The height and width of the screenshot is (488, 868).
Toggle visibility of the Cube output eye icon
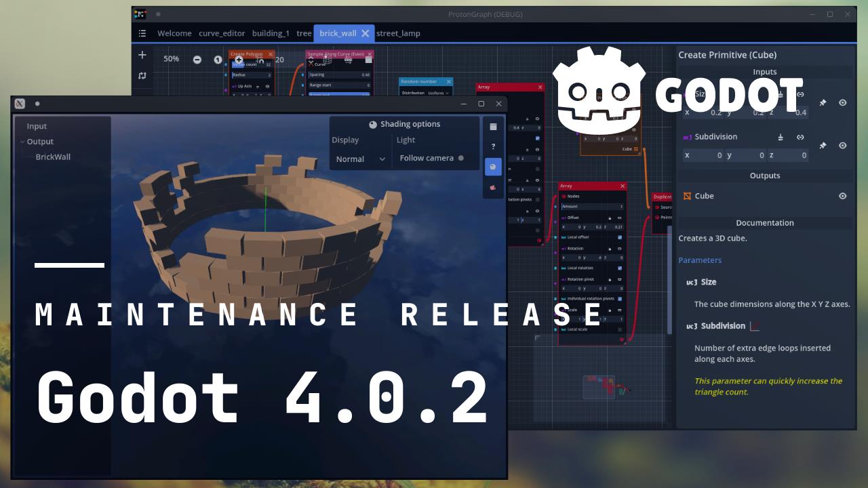tap(842, 196)
